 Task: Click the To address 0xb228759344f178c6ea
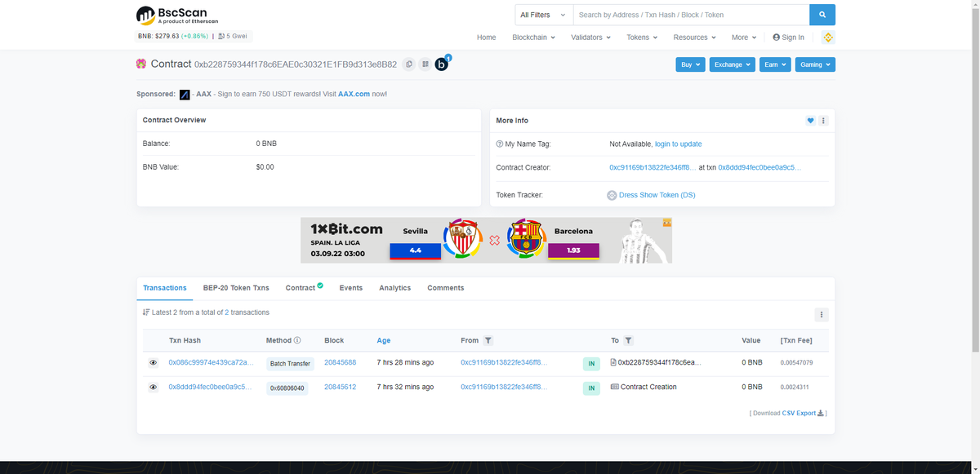[x=660, y=362]
